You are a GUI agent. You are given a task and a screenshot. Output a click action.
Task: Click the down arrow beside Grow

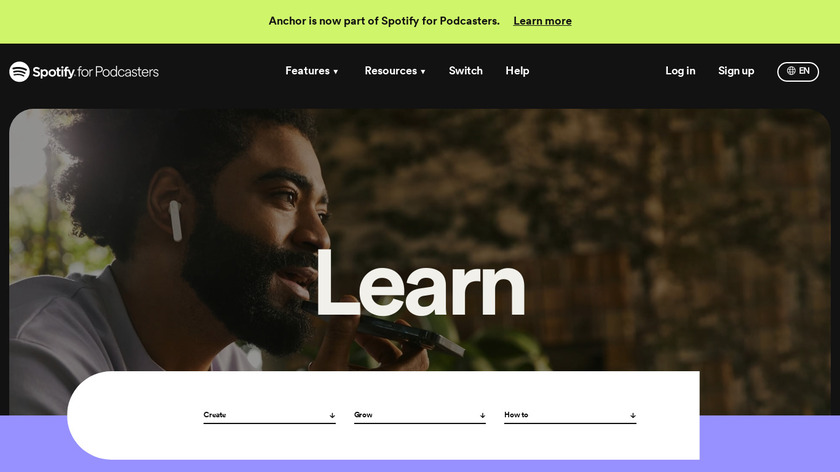pyautogui.click(x=483, y=415)
